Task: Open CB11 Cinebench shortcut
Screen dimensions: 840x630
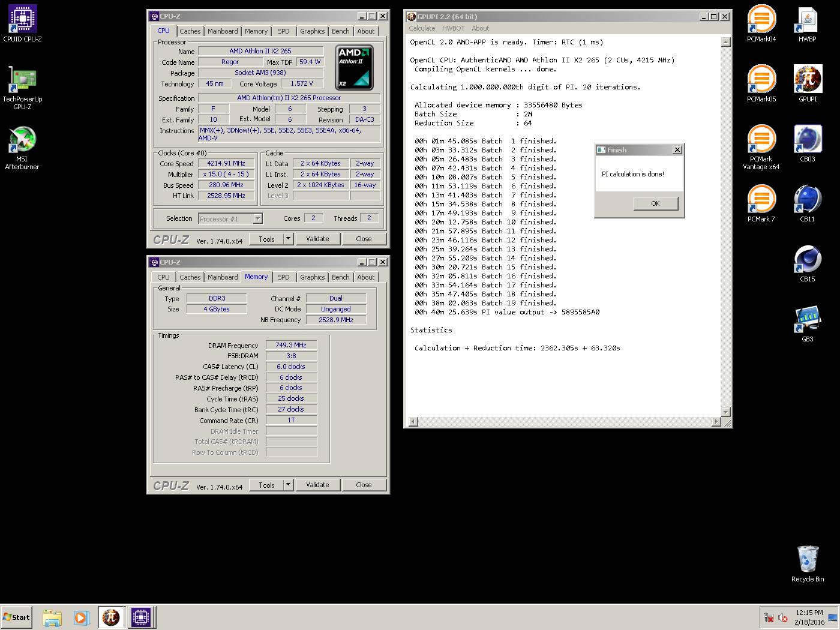Action: 808,204
